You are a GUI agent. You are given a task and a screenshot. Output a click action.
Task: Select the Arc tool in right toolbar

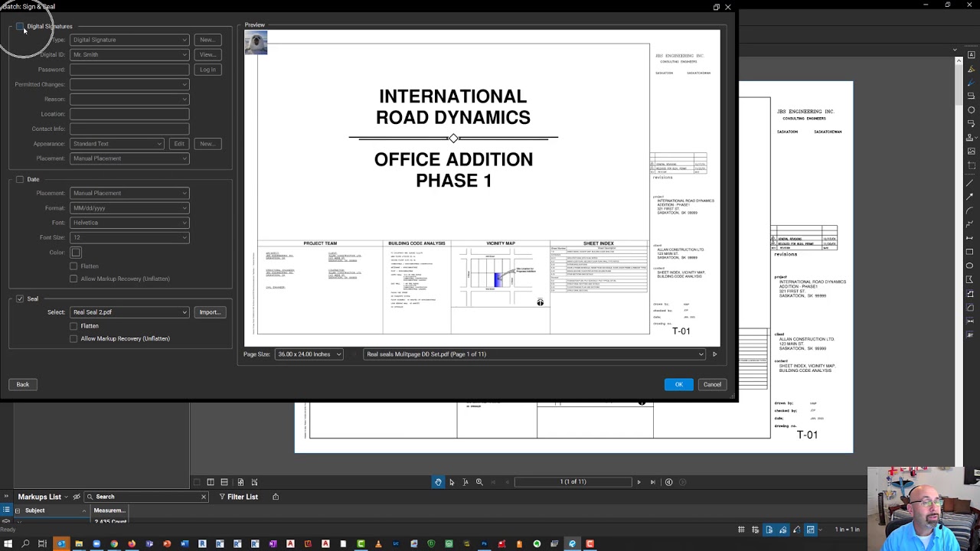[x=970, y=210]
